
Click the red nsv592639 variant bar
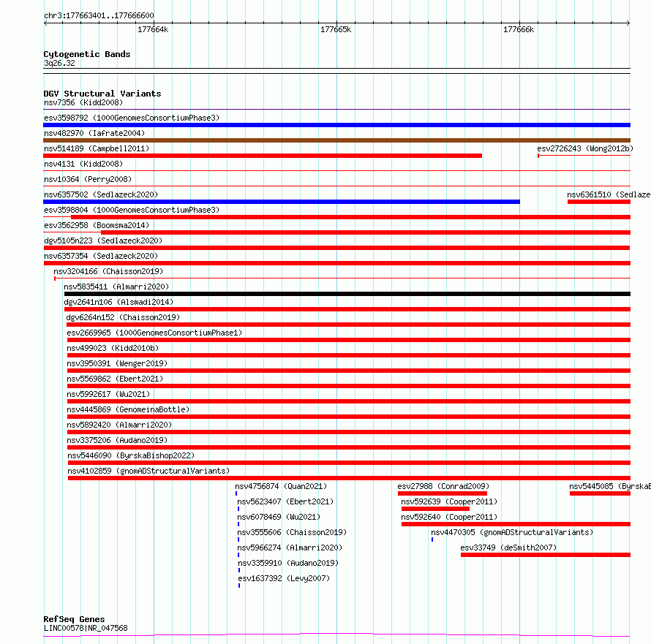(435, 509)
